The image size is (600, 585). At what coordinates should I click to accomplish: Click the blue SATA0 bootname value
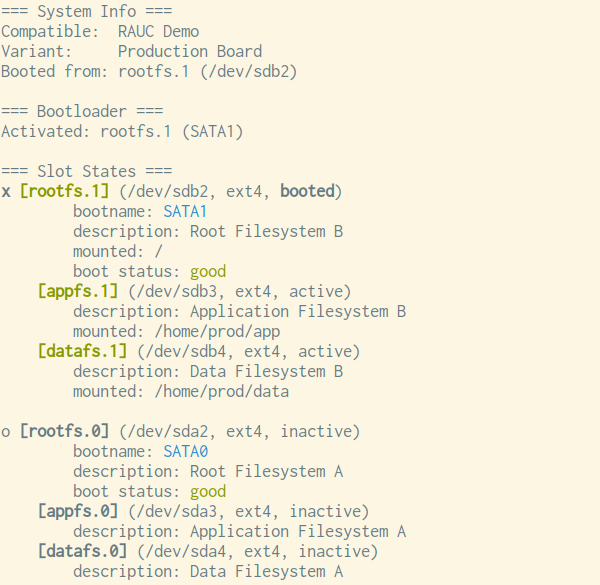pos(186,451)
